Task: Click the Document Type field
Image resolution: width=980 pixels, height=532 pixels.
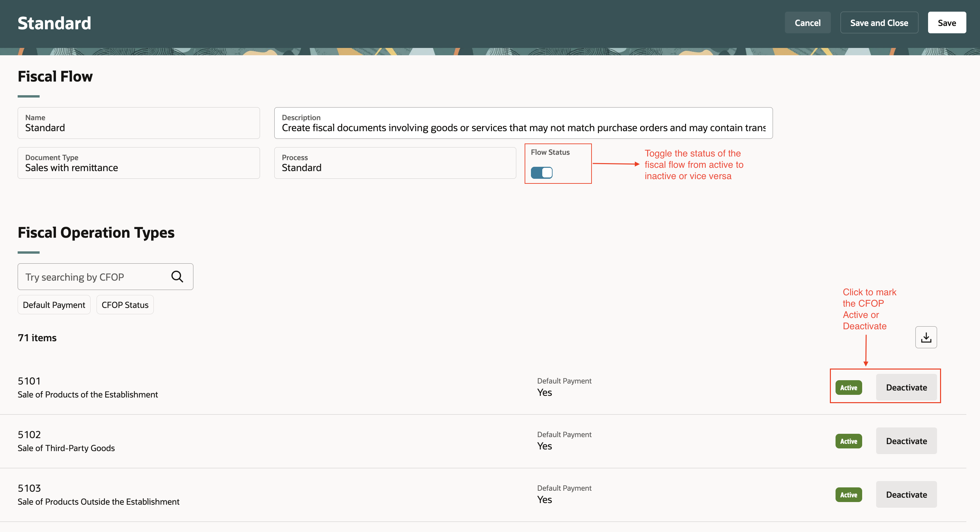Action: (138, 163)
